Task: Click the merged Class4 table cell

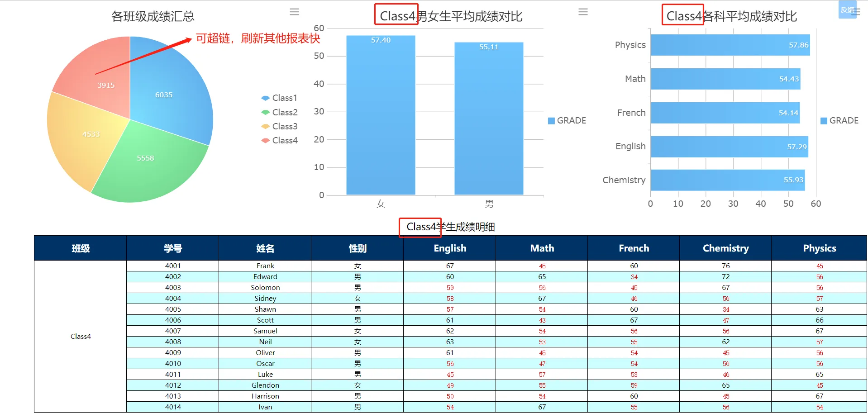Action: (x=81, y=336)
